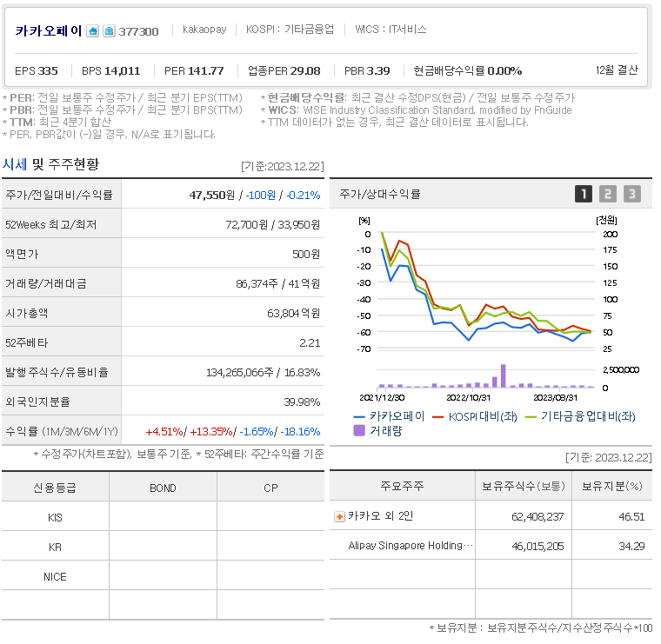Select the 46.51 stake percentage

coord(631,516)
